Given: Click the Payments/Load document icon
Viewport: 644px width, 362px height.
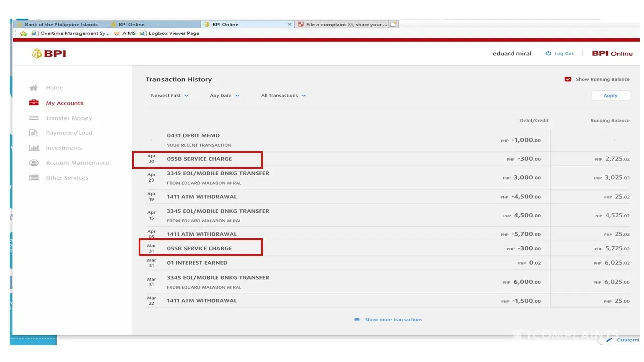Looking at the screenshot, I should pyautogui.click(x=34, y=133).
